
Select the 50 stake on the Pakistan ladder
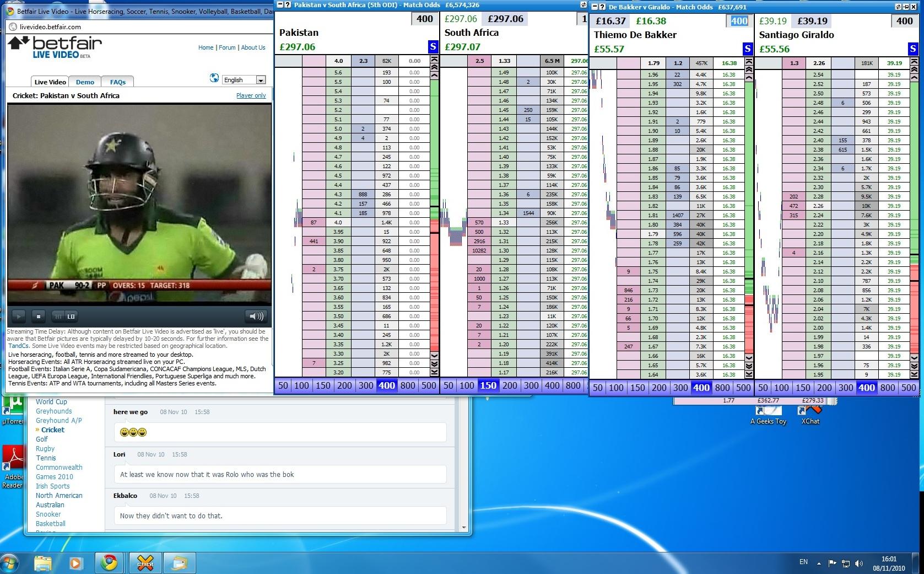283,385
